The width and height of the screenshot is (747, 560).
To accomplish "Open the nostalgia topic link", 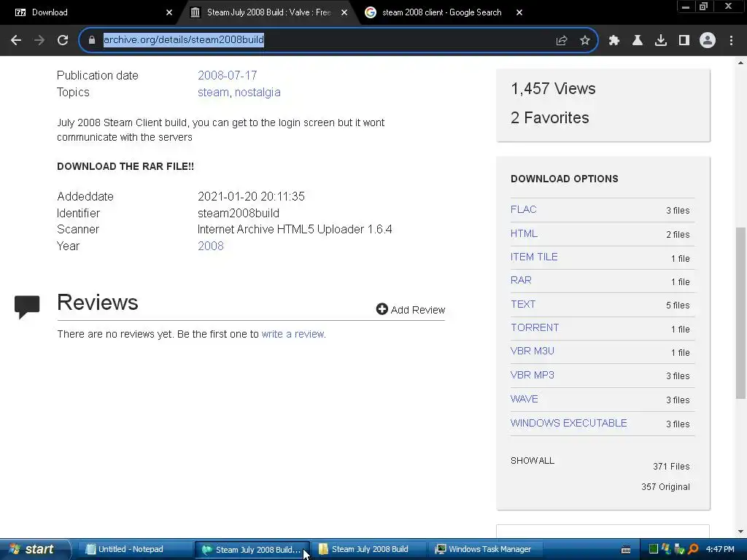I will pyautogui.click(x=258, y=92).
